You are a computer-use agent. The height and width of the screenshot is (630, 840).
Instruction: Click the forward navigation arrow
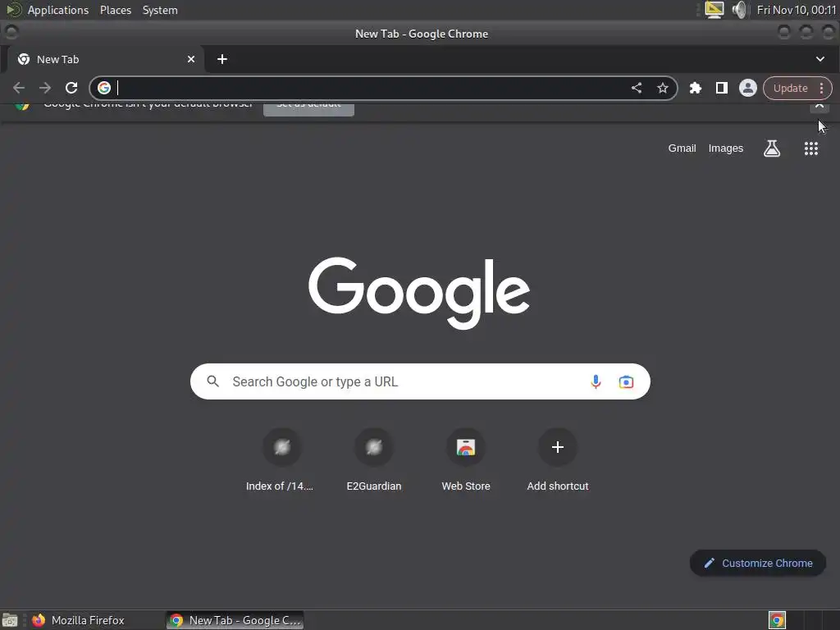45,88
